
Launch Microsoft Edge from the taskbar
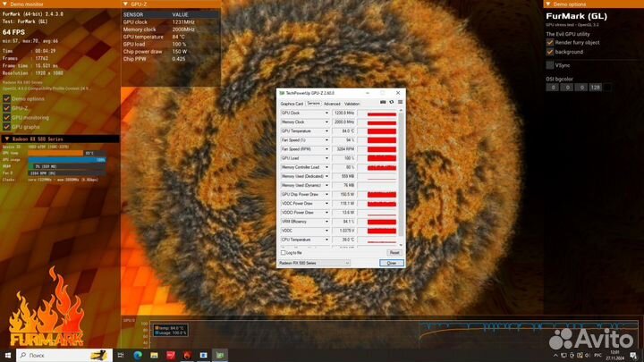pyautogui.click(x=138, y=355)
